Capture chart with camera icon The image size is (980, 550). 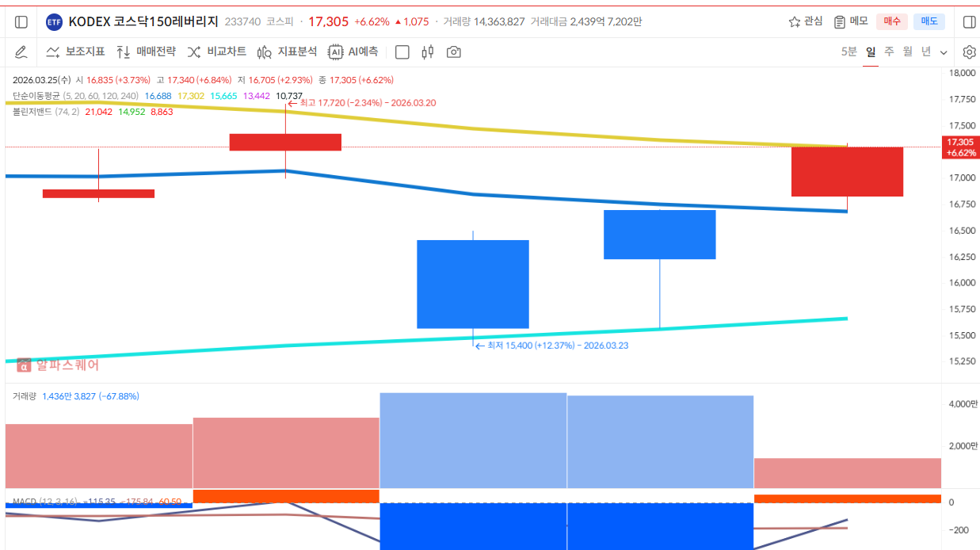454,52
